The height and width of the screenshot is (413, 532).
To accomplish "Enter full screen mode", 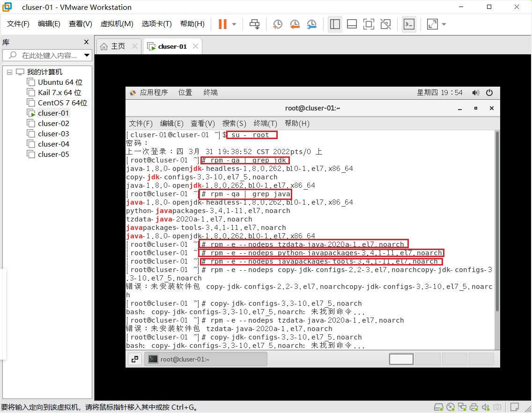I will [x=369, y=24].
